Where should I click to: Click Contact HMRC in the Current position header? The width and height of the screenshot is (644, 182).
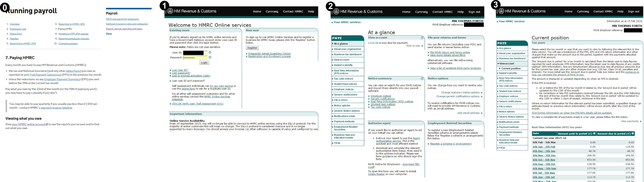pos(603,11)
